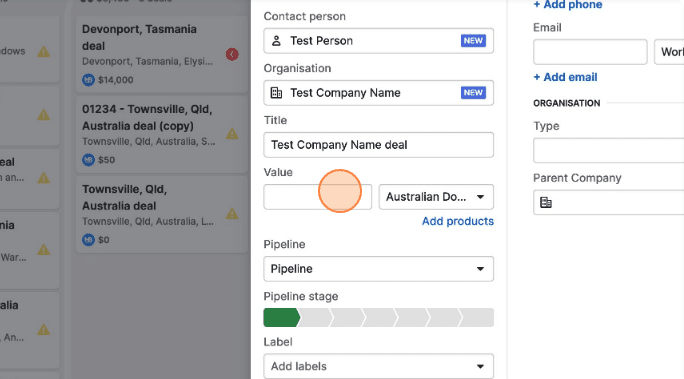Image resolution: width=684 pixels, height=379 pixels.
Task: Click NEW badge beside Test Person
Action: (x=473, y=41)
